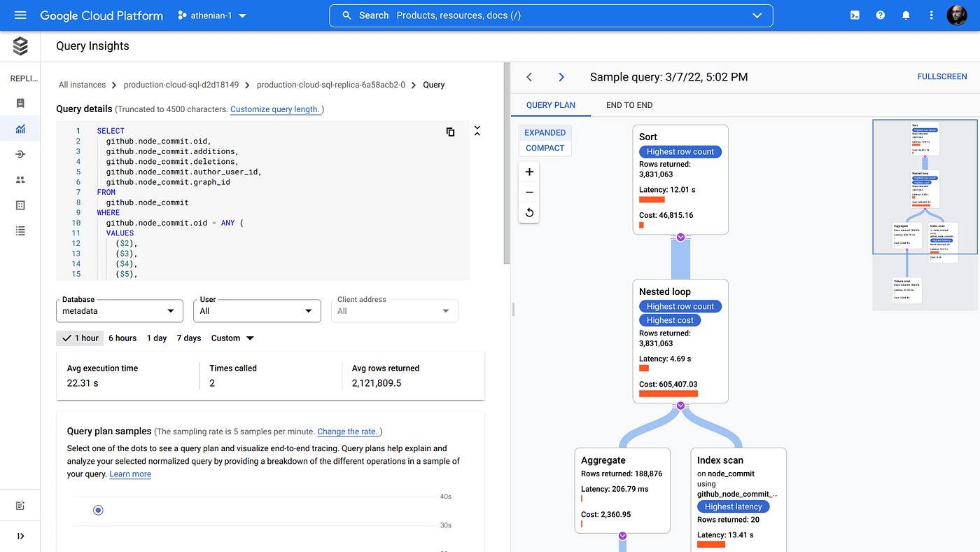Screen dimensions: 980x552
Task: Expand the sidebar with the arrow icon
Action: 20,536
